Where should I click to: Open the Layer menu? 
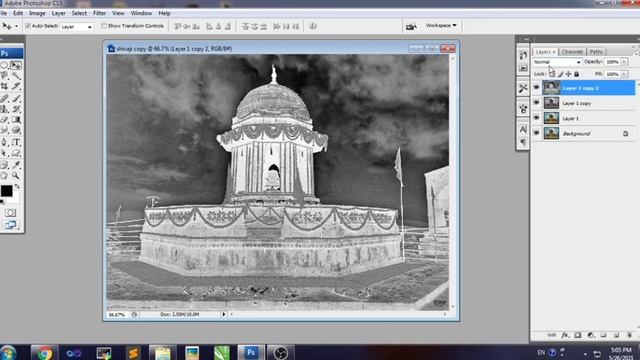[58, 13]
